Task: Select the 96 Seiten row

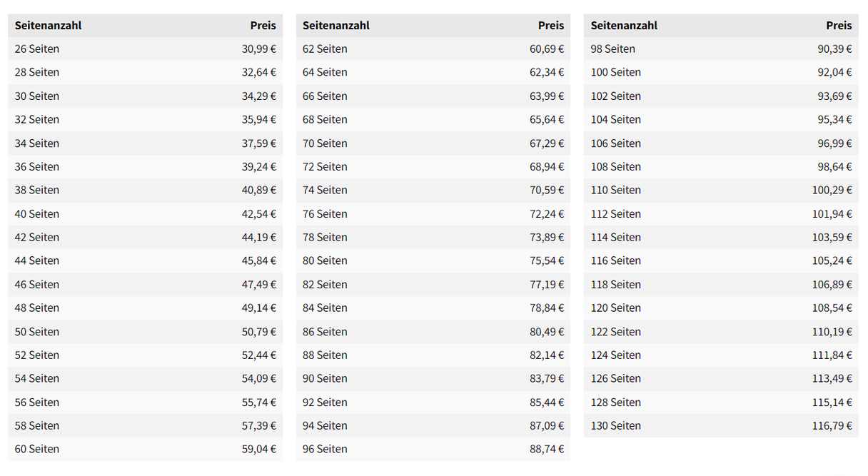Action: click(x=433, y=449)
